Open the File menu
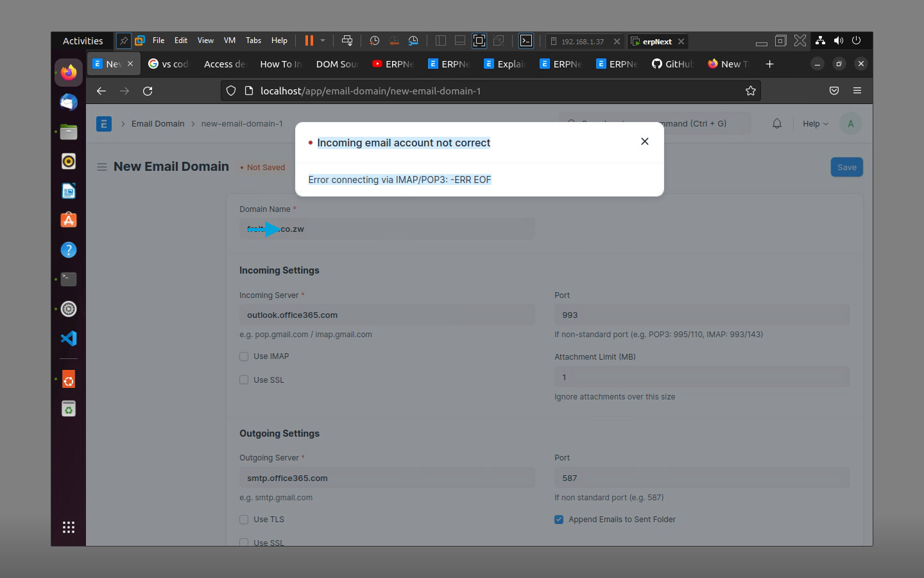Viewport: 924px width, 578px height. pyautogui.click(x=158, y=40)
